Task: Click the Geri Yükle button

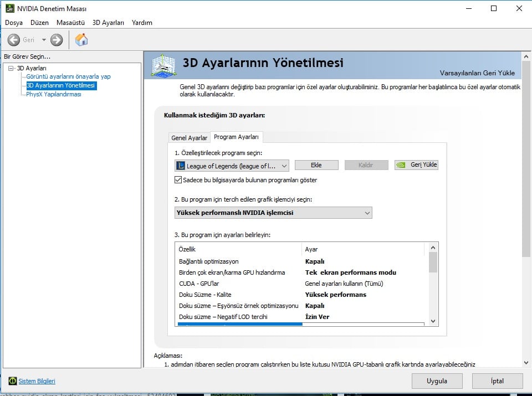Action: [416, 165]
